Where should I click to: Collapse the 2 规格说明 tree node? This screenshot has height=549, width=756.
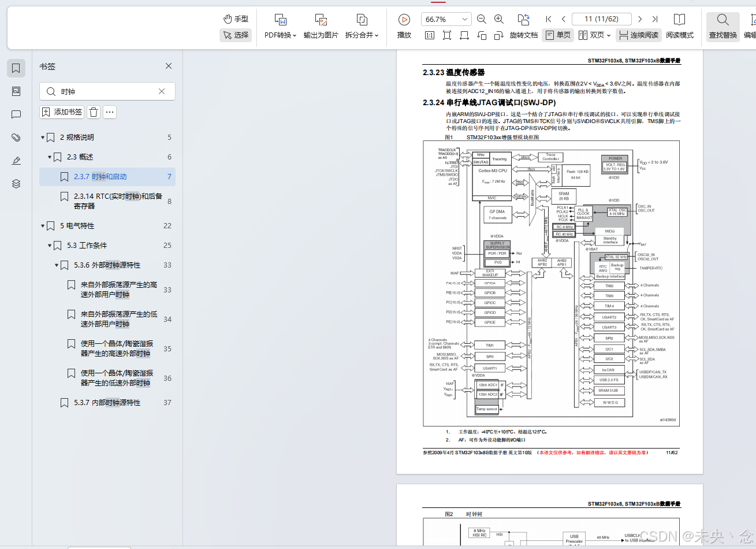point(43,138)
